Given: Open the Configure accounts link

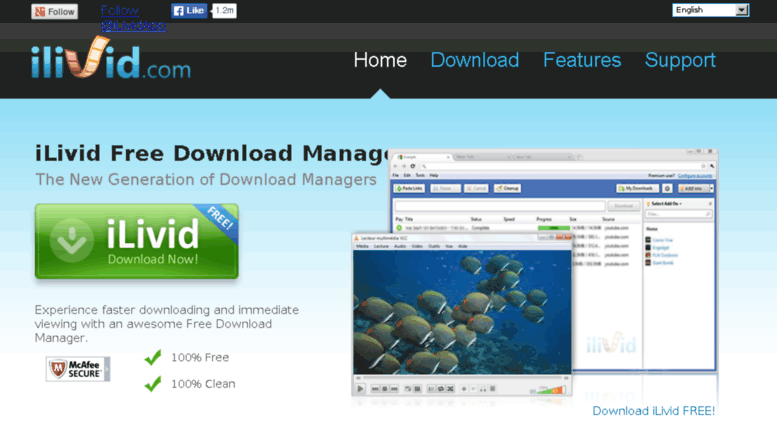Looking at the screenshot, I should 695,176.
